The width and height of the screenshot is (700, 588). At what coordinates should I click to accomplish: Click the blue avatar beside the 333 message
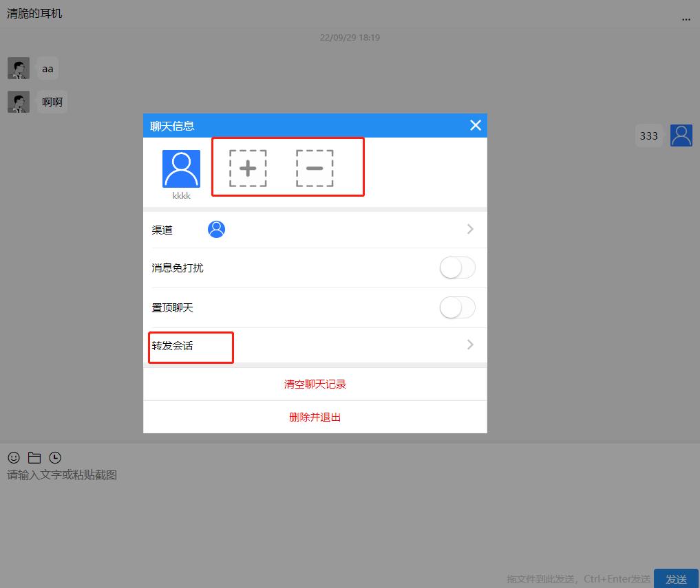pyautogui.click(x=681, y=135)
